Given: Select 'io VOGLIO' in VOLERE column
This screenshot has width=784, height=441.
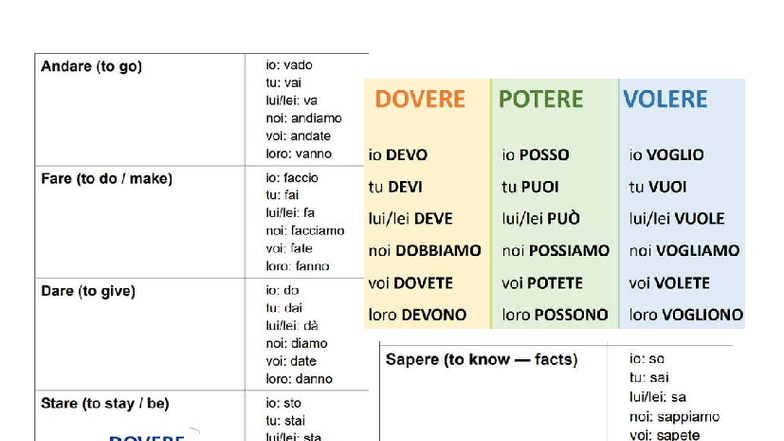Looking at the screenshot, I should point(666,155).
